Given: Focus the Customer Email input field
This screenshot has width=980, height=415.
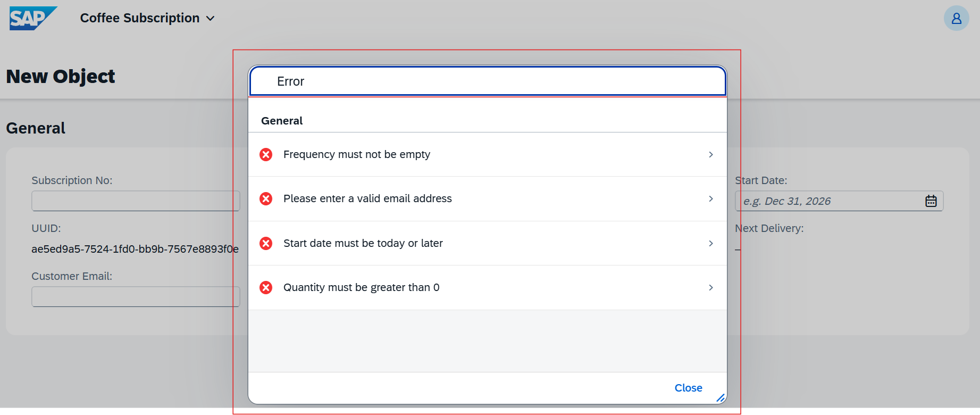Looking at the screenshot, I should pyautogui.click(x=135, y=297).
